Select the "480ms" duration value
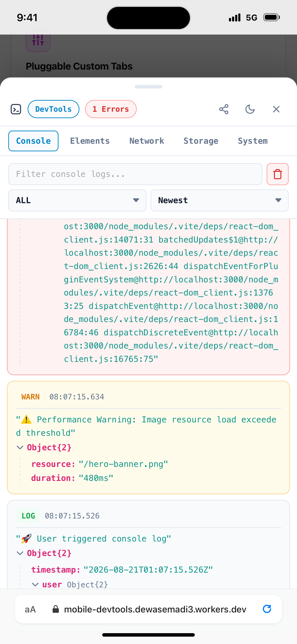297x644 pixels. pyautogui.click(x=96, y=478)
